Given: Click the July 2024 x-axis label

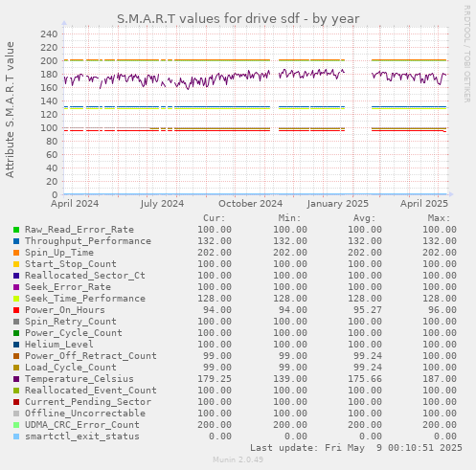Looking at the screenshot, I should pos(162,204).
